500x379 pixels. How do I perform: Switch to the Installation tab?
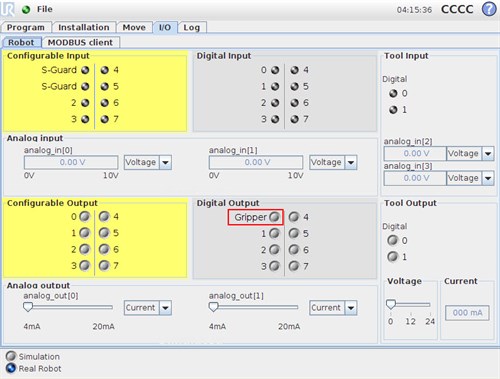click(x=84, y=27)
